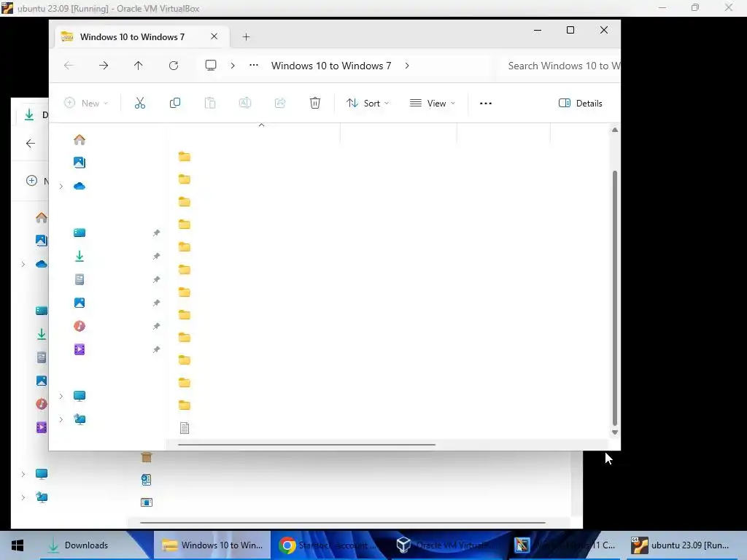
Task: Open the New item dropdown
Action: [86, 103]
